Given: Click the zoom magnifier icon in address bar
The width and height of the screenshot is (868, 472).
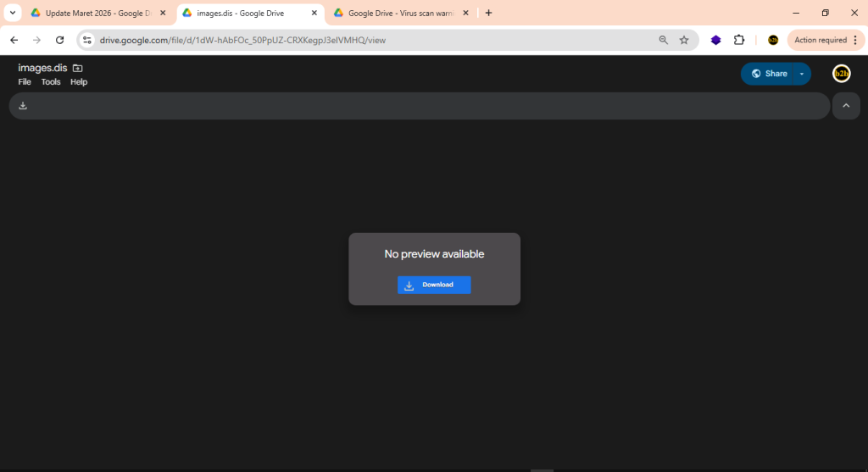Looking at the screenshot, I should pyautogui.click(x=664, y=40).
